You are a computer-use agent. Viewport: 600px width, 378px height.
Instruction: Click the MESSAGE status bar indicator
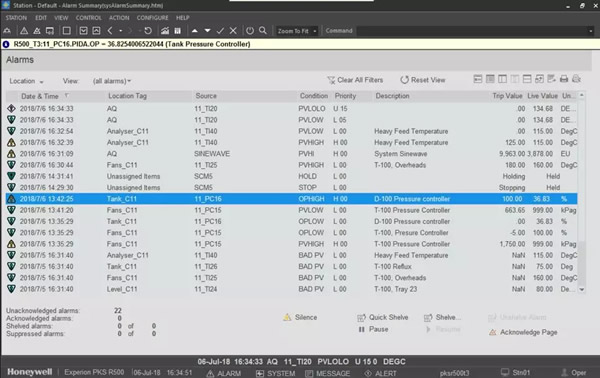tap(328, 373)
